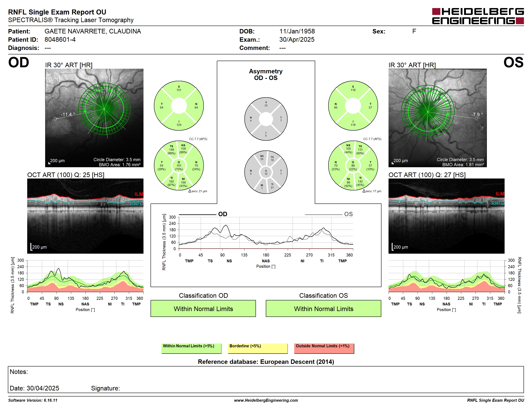Click the red ILM label on OD scan
This screenshot has height=411, width=532.
pos(139,194)
